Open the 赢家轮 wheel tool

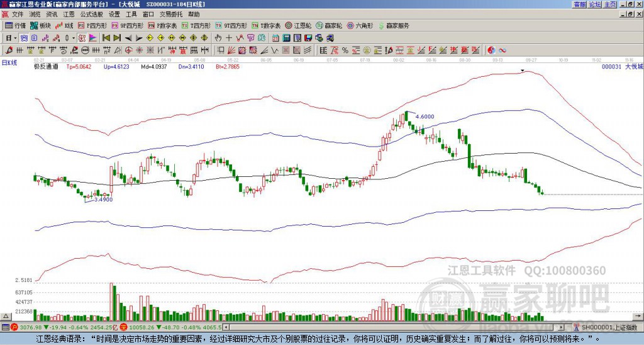(x=329, y=25)
